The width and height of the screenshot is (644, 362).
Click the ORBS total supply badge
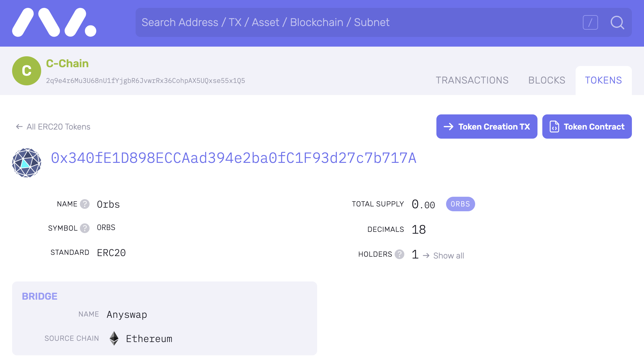(x=460, y=204)
